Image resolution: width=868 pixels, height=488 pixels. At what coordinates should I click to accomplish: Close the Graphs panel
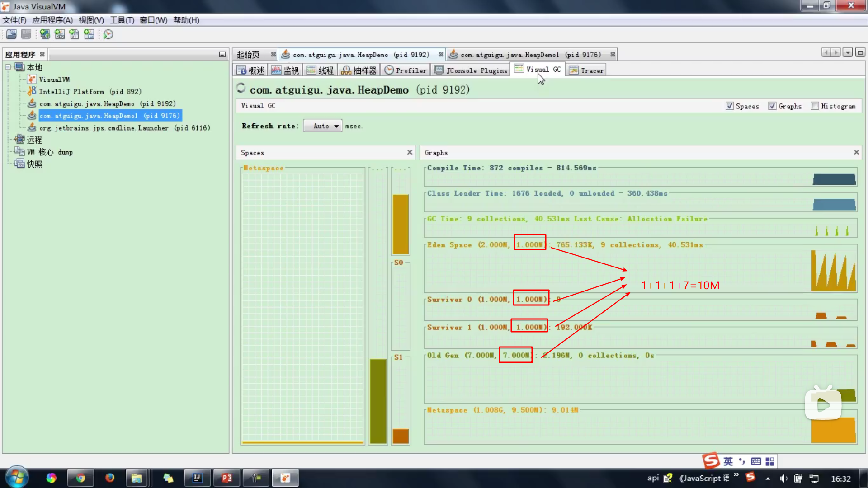tap(856, 152)
